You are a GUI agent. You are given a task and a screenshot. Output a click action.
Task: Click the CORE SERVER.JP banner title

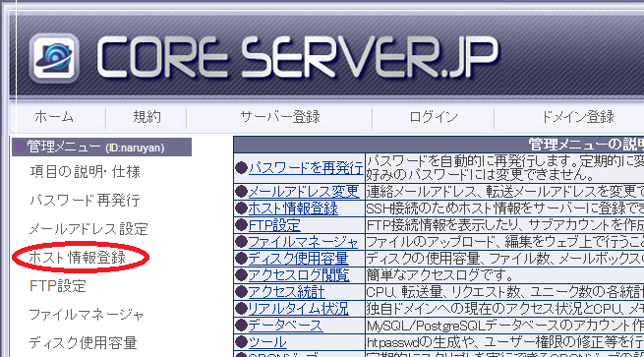(297, 57)
